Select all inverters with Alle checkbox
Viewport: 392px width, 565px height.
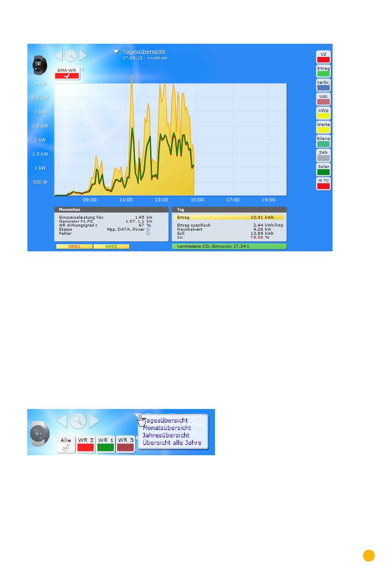(66, 444)
